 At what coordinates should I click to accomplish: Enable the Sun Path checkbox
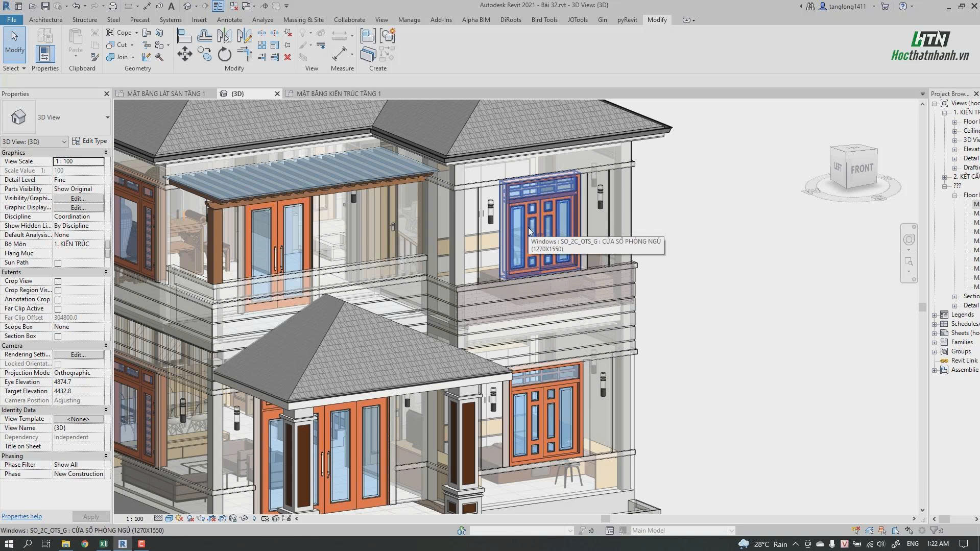point(58,263)
